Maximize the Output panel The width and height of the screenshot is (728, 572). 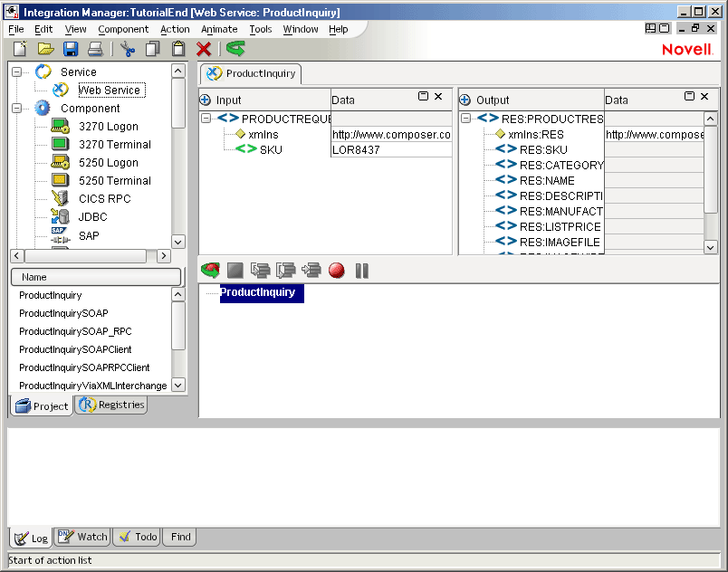(x=689, y=96)
